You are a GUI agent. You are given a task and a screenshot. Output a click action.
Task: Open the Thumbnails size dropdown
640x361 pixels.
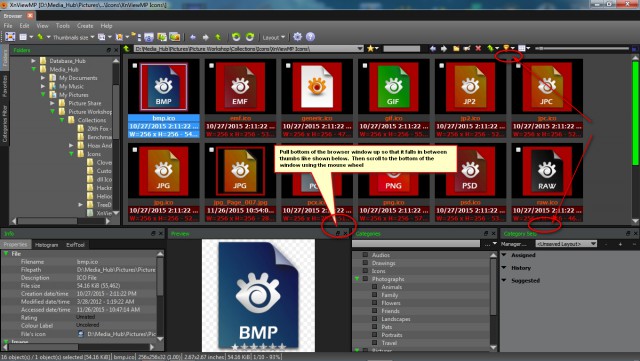73,37
